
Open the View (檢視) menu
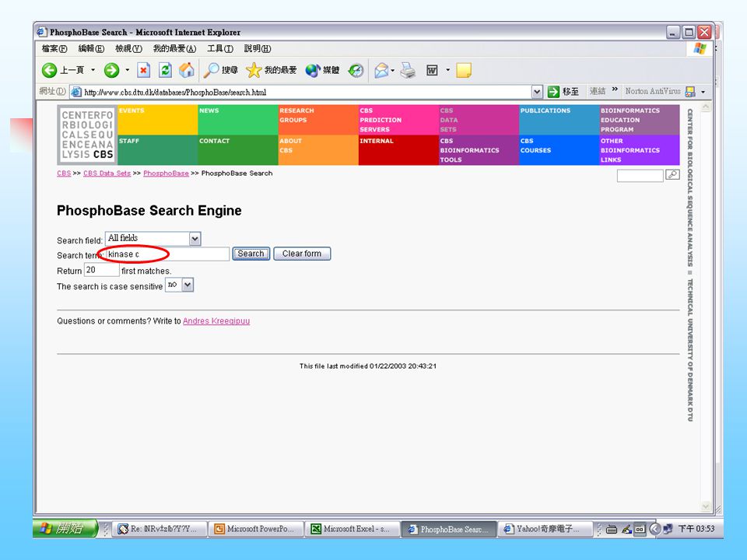click(x=128, y=48)
